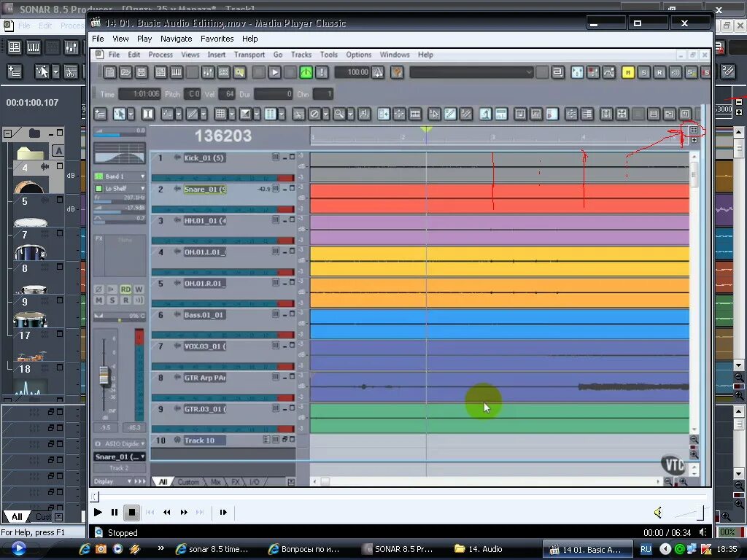Viewport: 747px width, 560px height.
Task: Select the Select arrow tool in track toolbar
Action: 119,114
